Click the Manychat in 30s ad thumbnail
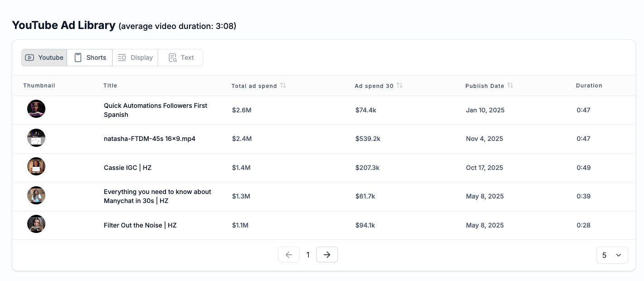The width and height of the screenshot is (644, 281). pos(36,195)
